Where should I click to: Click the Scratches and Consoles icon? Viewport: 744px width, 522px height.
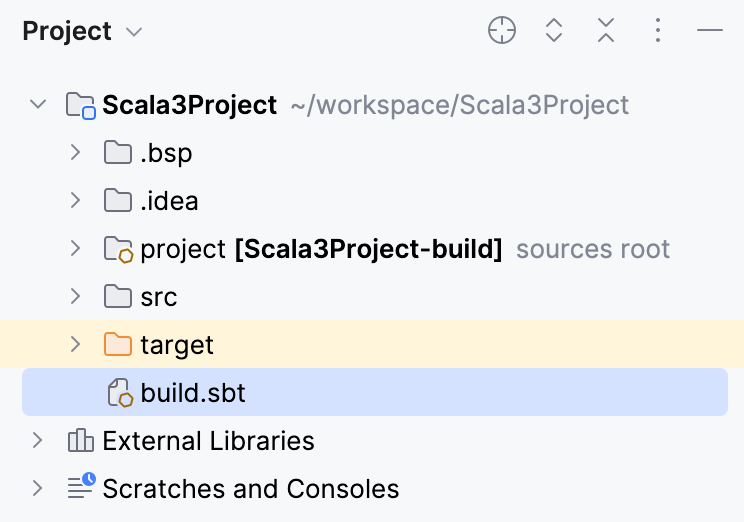pyautogui.click(x=80, y=488)
